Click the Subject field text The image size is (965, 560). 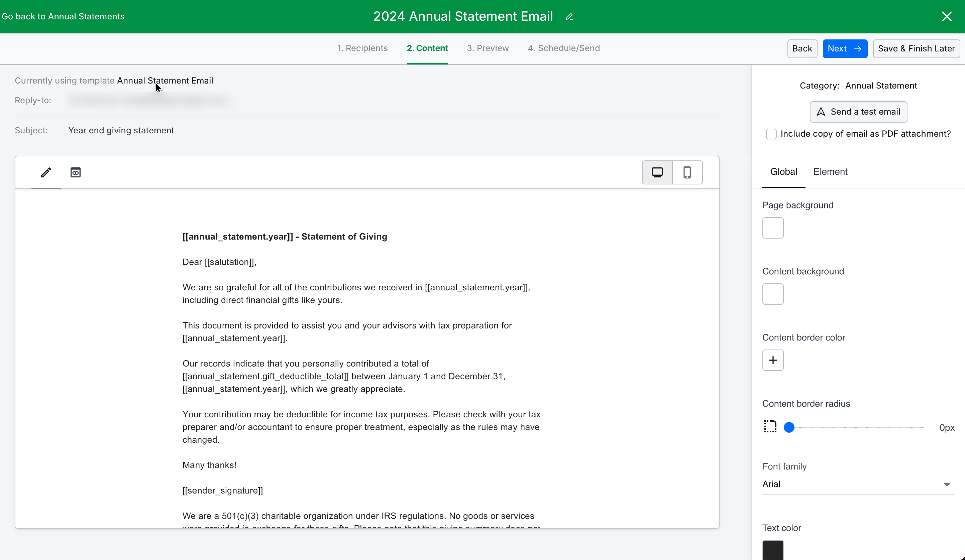pos(121,131)
